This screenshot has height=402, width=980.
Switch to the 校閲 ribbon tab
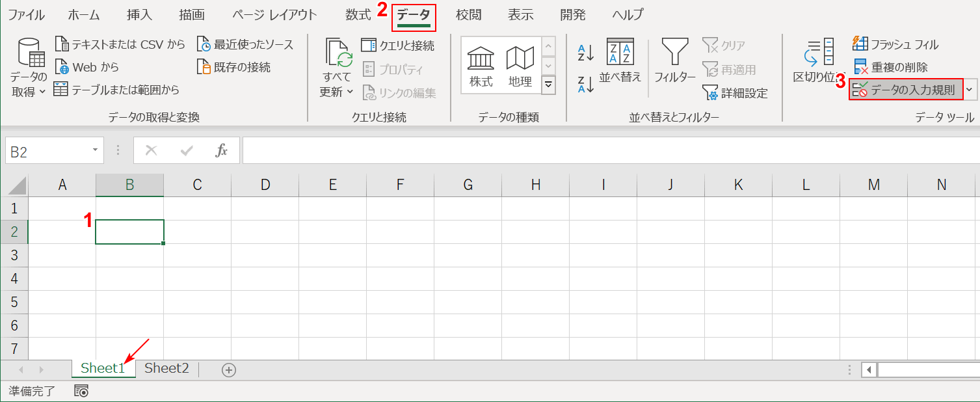tap(469, 14)
